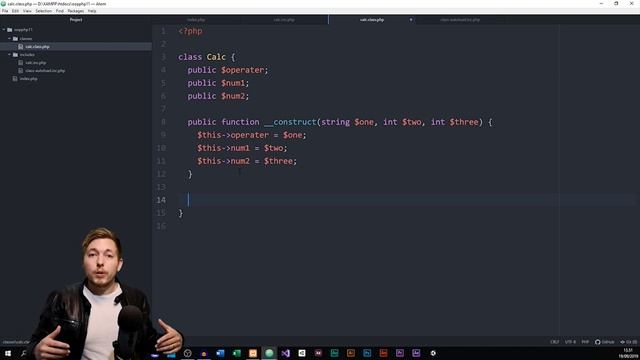Switch to the calc.inc.php editor tab
Image resolution: width=640 pixels, height=360 pixels.
click(x=284, y=20)
